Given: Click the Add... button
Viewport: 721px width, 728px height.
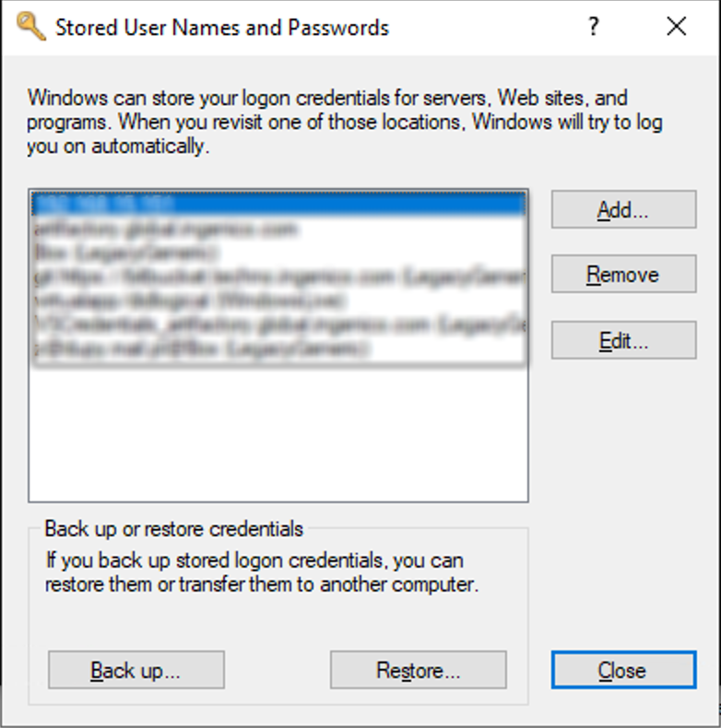Looking at the screenshot, I should 623,209.
